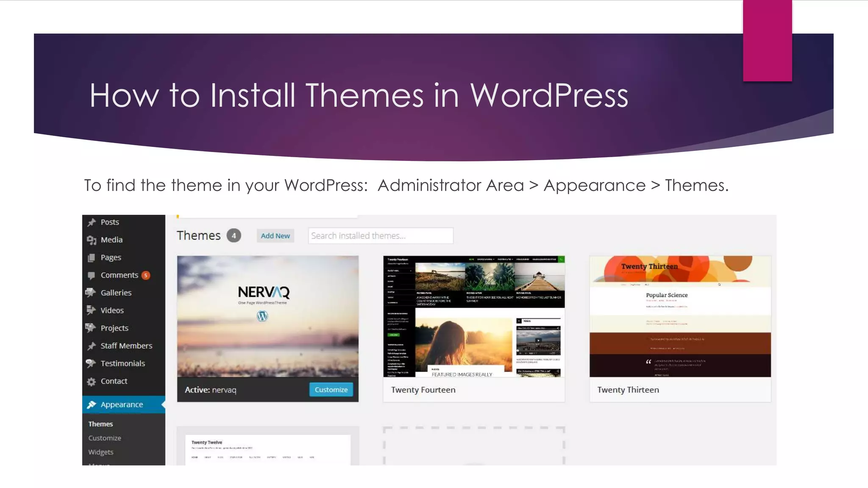Click the Active: nervaq label
The image size is (868, 488).
[211, 390]
